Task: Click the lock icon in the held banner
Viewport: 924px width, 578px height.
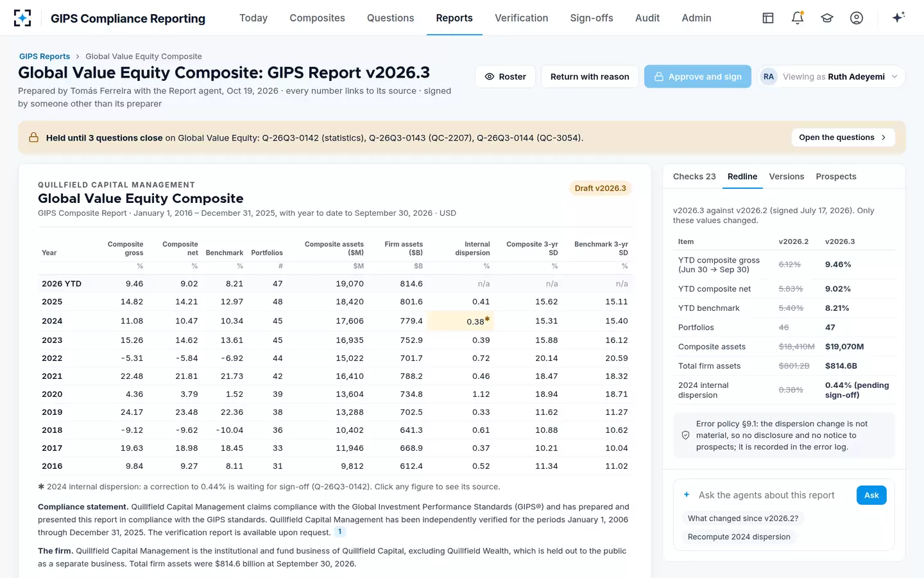Action: tap(33, 137)
